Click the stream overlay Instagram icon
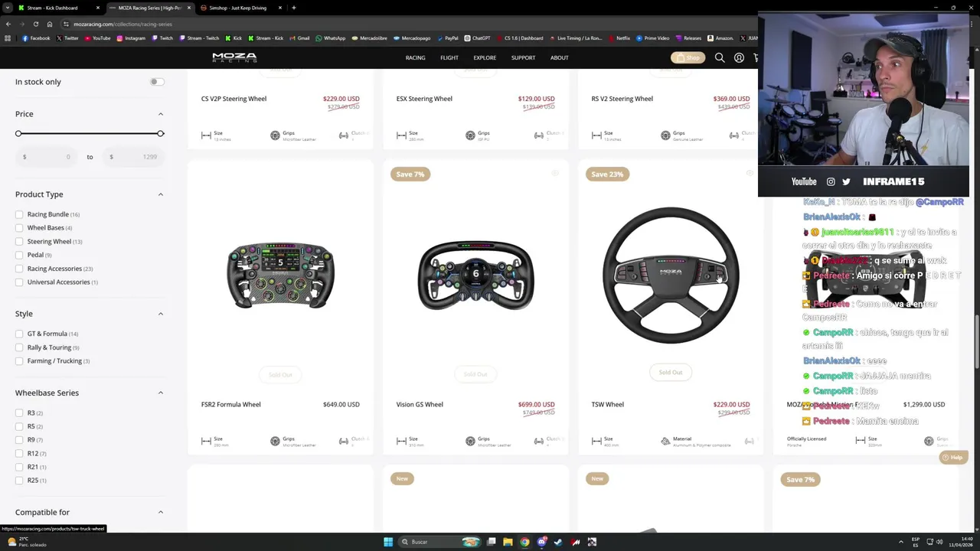The image size is (980, 551). pos(831,181)
